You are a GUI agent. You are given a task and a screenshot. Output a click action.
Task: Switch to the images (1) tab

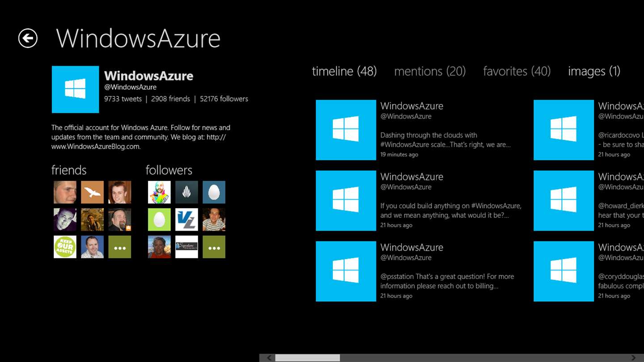tap(594, 71)
